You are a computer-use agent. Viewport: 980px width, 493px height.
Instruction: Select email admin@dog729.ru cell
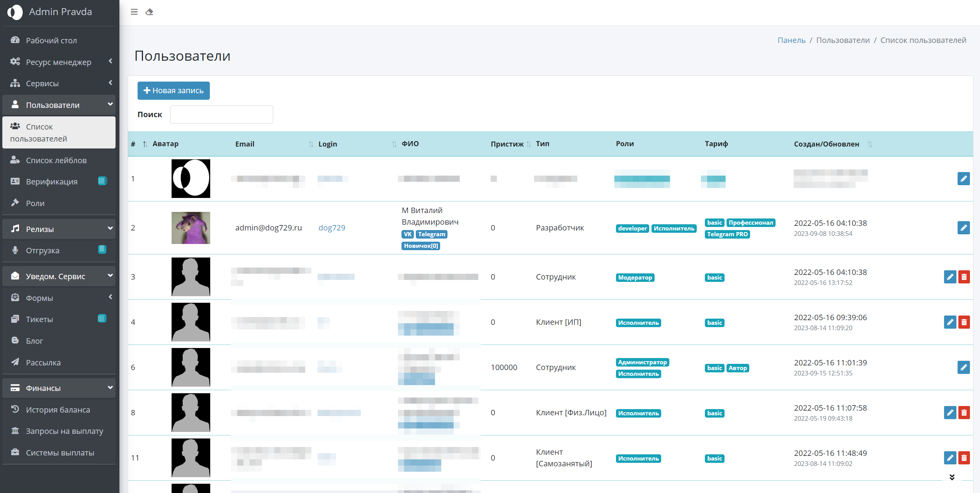click(x=269, y=228)
